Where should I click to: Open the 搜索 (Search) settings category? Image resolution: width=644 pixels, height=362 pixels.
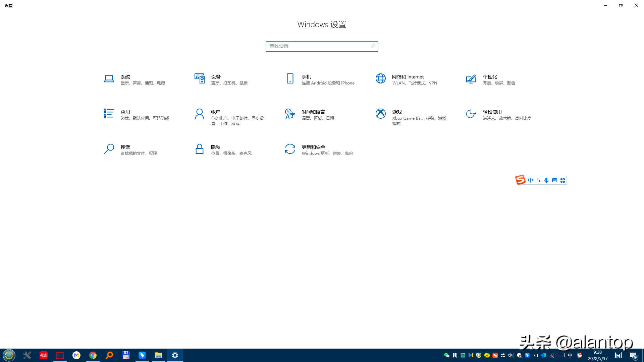point(130,150)
